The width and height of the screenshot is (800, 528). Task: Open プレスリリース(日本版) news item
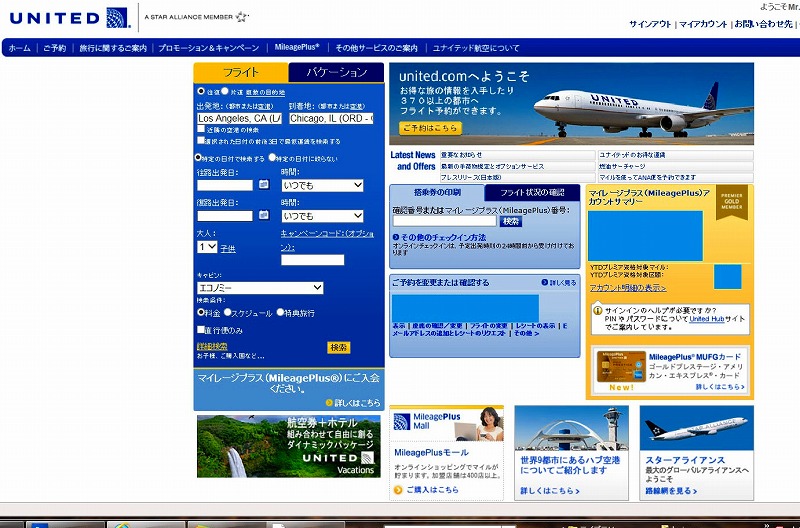[517, 178]
